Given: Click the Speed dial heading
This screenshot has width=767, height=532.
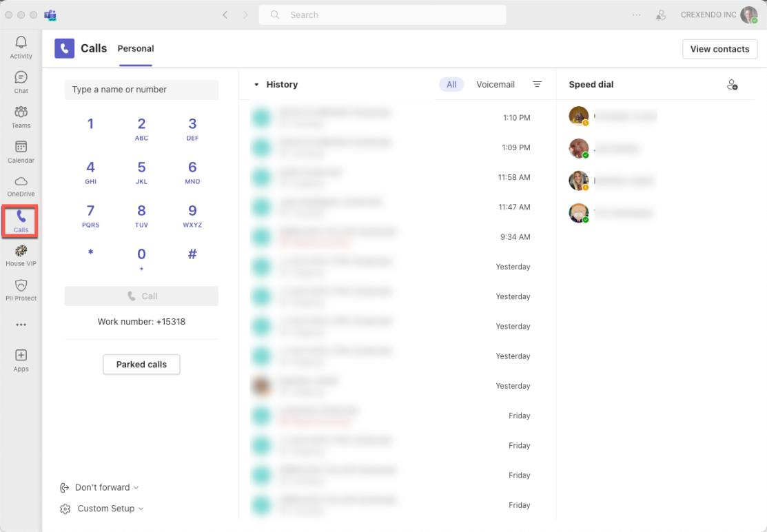Looking at the screenshot, I should 591,85.
